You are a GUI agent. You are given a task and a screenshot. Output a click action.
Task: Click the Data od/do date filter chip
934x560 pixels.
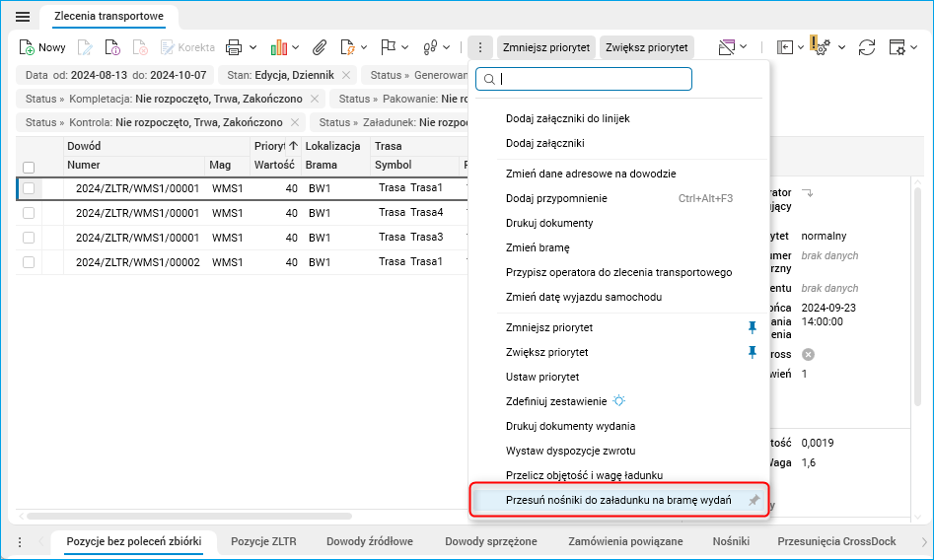115,75
